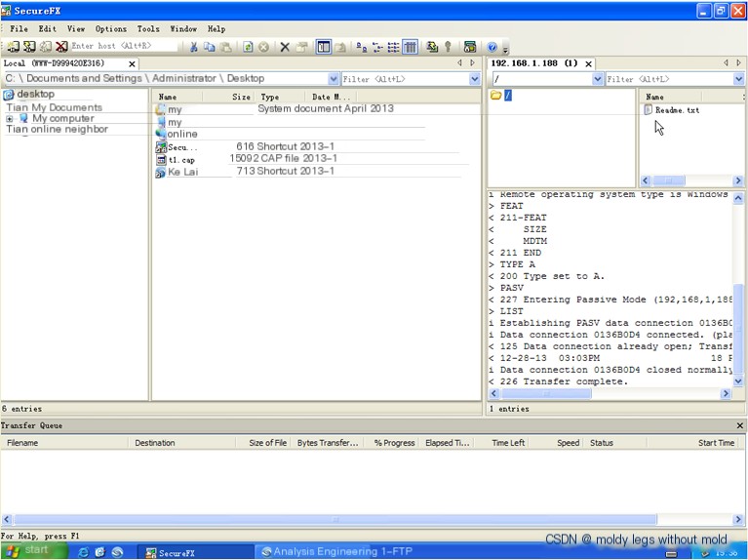Select desktop in the local tree
The height and width of the screenshot is (560, 748).
click(35, 94)
